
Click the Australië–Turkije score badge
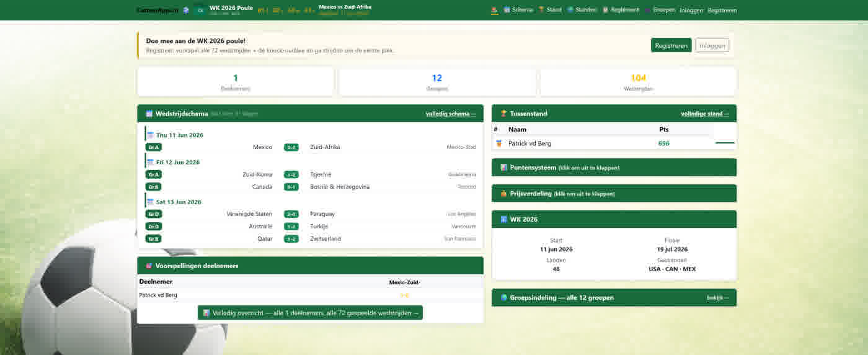click(291, 227)
